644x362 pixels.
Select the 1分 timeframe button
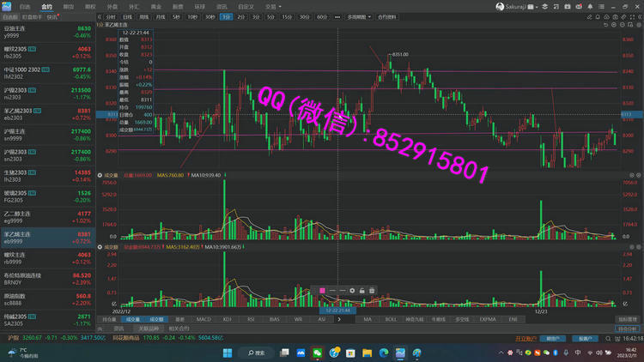click(x=225, y=16)
